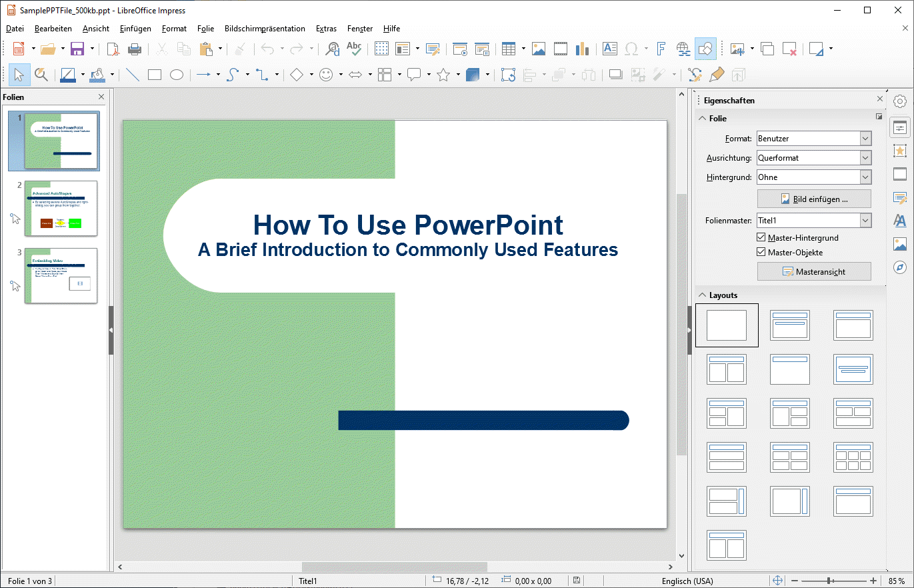914x588 pixels.
Task: Click the Rotate object tool
Action: click(x=509, y=75)
